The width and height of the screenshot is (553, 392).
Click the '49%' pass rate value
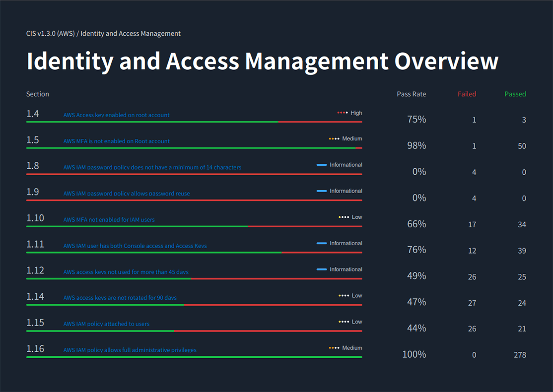pyautogui.click(x=416, y=276)
